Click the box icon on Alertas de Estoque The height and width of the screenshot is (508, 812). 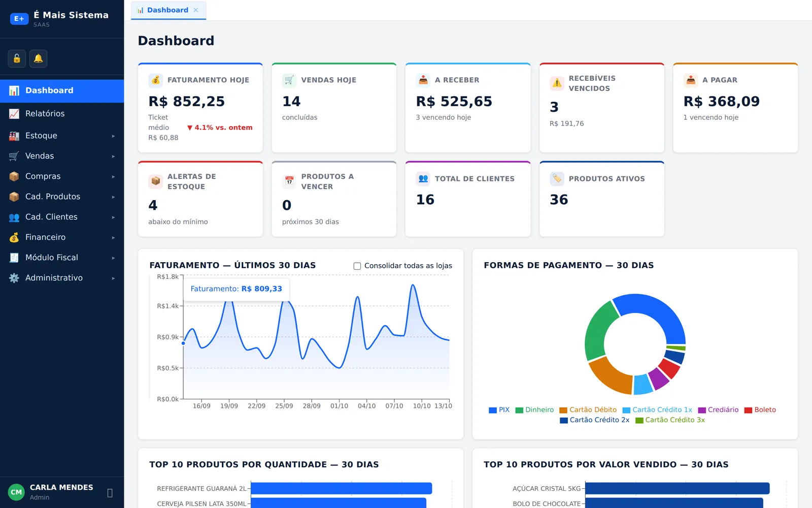tap(156, 181)
